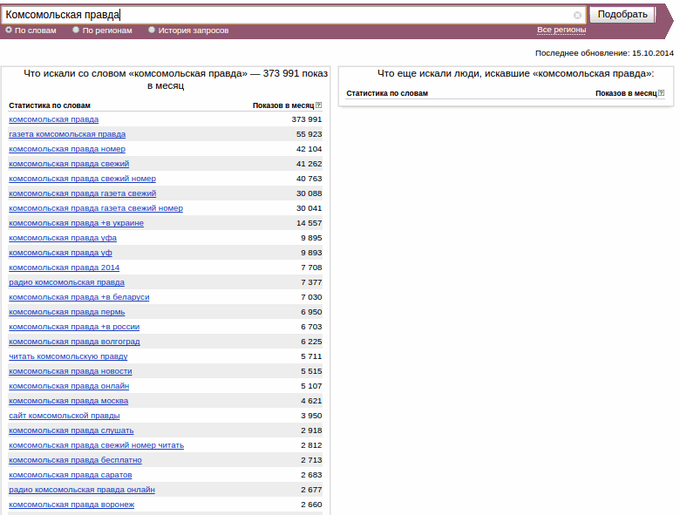Select the История запросов radio option

tap(151, 30)
